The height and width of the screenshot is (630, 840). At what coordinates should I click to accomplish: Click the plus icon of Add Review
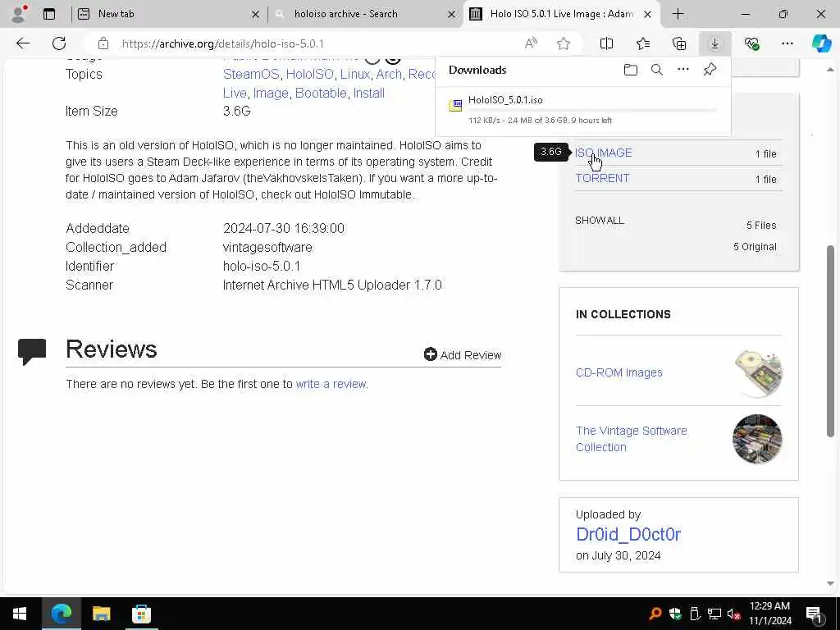point(430,354)
